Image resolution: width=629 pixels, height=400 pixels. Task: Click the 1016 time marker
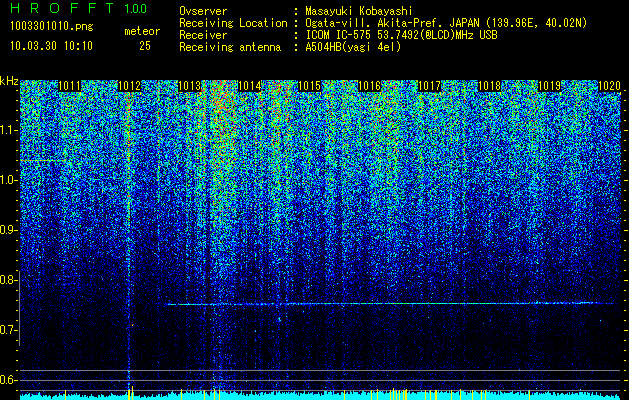(x=369, y=86)
